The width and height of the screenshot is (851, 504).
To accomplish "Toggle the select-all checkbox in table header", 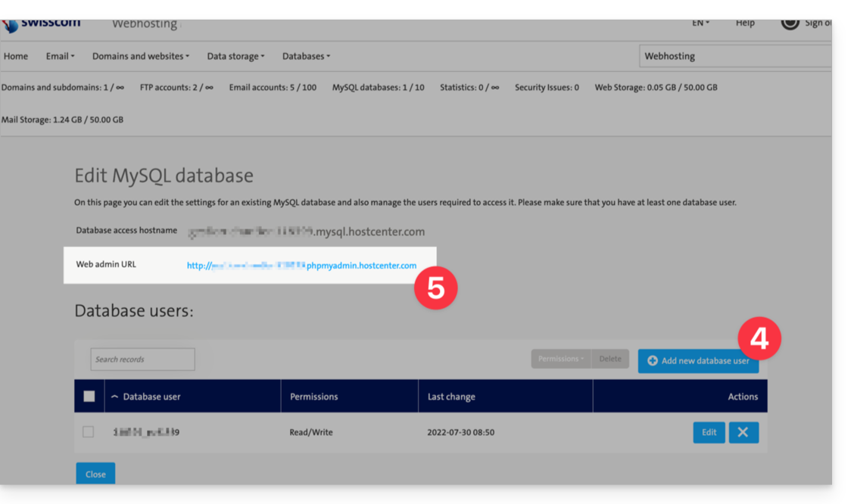I will click(89, 397).
